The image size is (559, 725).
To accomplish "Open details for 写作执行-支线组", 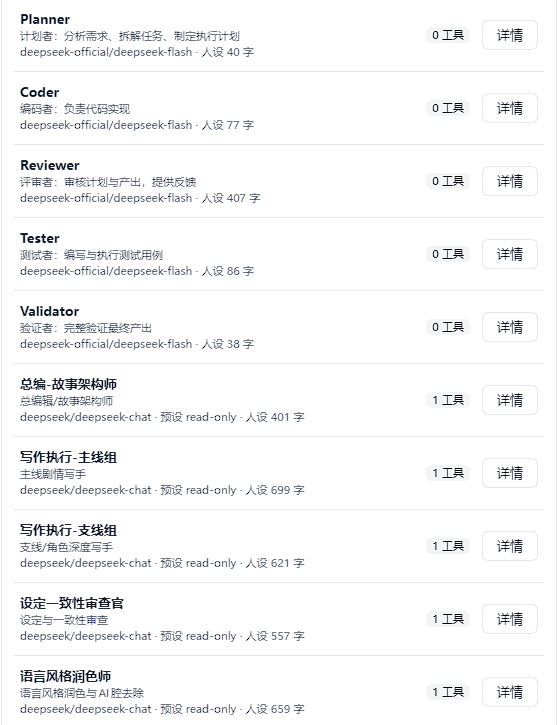I will pyautogui.click(x=510, y=546).
